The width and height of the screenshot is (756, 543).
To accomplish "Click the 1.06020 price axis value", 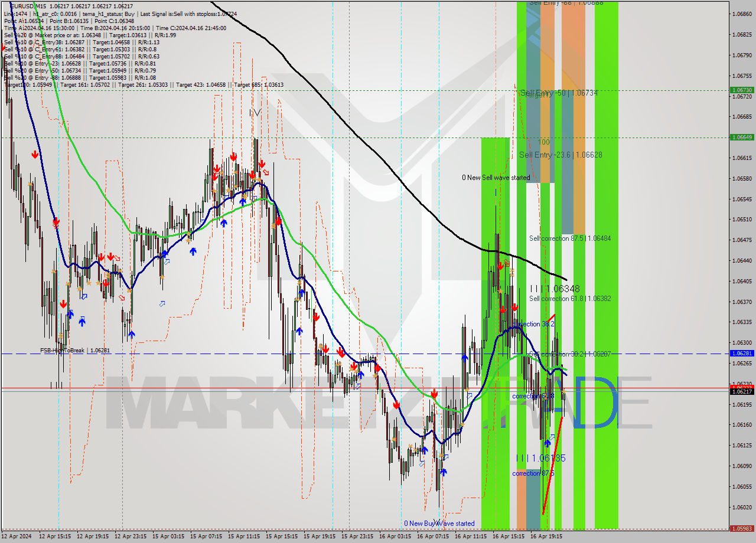I will pyautogui.click(x=742, y=508).
